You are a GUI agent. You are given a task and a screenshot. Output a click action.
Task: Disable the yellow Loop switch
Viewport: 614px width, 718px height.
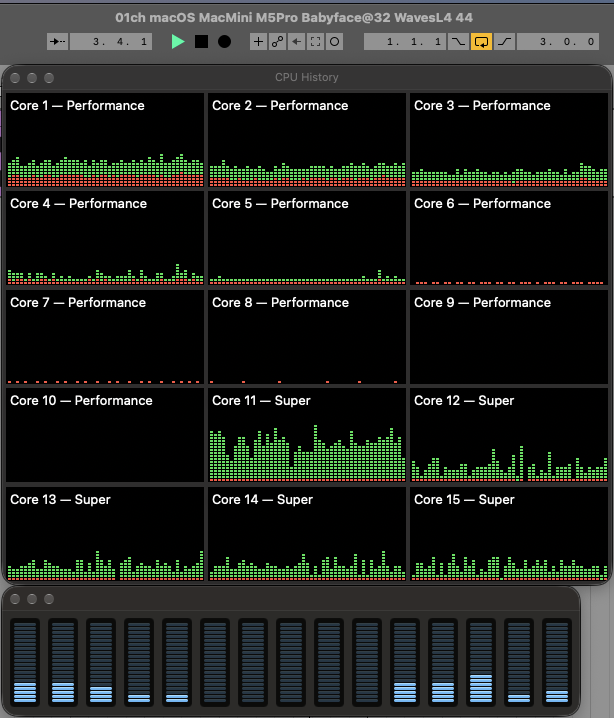(x=481, y=42)
